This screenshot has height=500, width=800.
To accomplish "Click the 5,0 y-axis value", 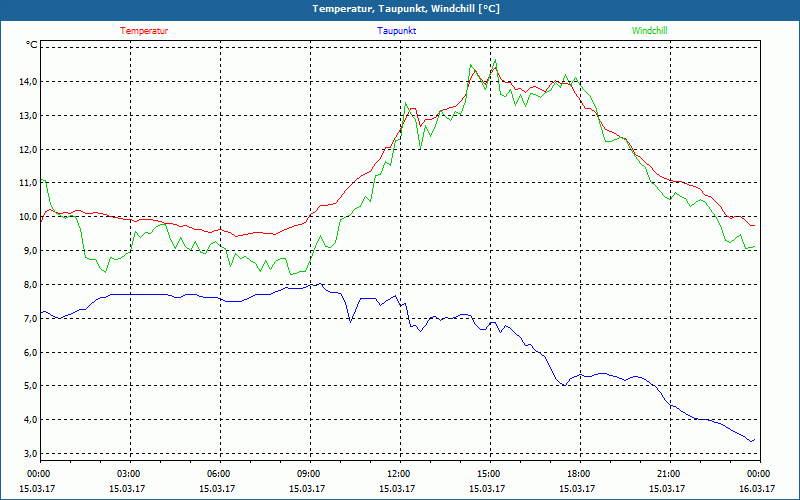I will [31, 386].
